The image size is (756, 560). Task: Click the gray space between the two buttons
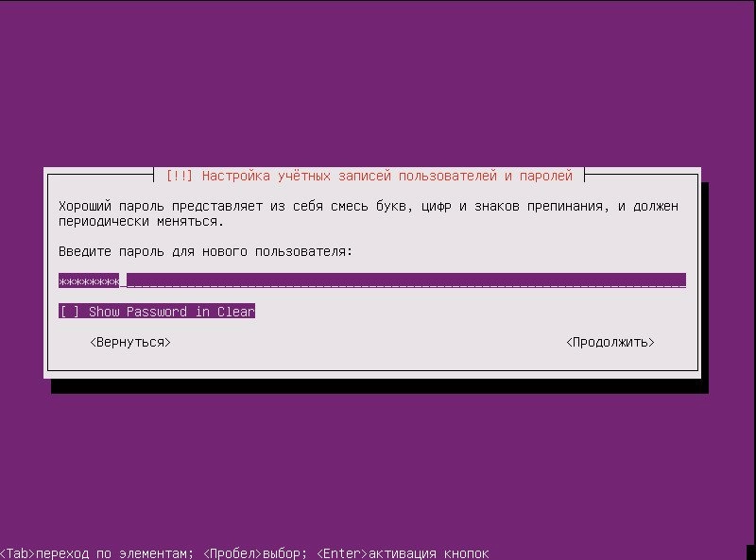point(369,342)
